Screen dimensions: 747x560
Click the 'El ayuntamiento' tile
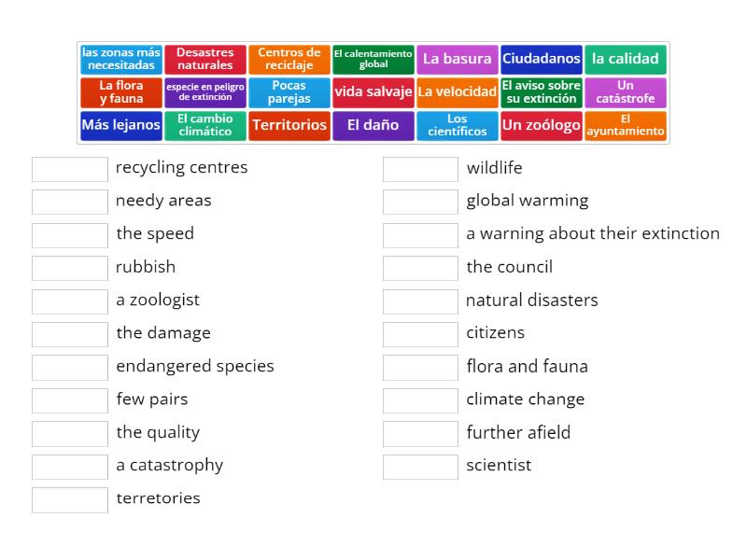tap(626, 125)
